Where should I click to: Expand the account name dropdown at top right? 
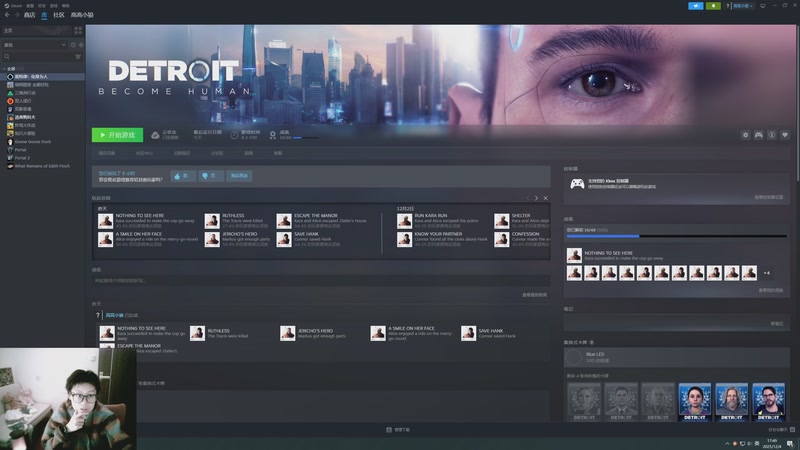(x=742, y=6)
